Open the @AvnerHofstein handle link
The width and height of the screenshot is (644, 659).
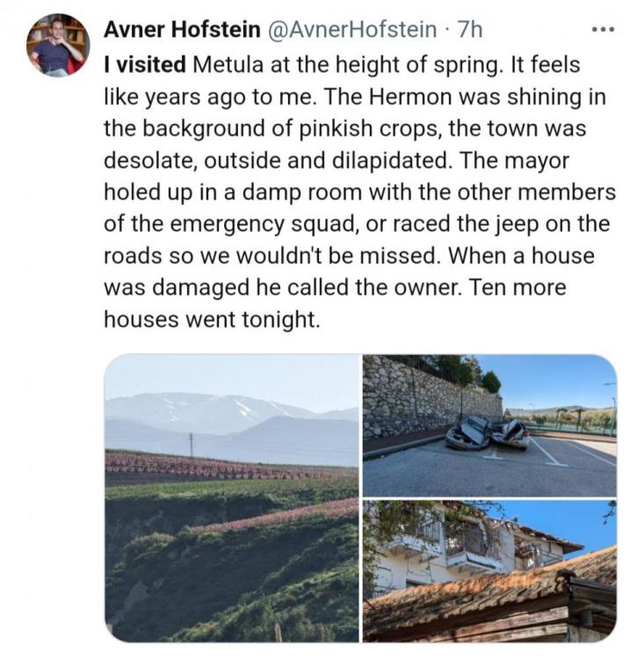pyautogui.click(x=351, y=29)
